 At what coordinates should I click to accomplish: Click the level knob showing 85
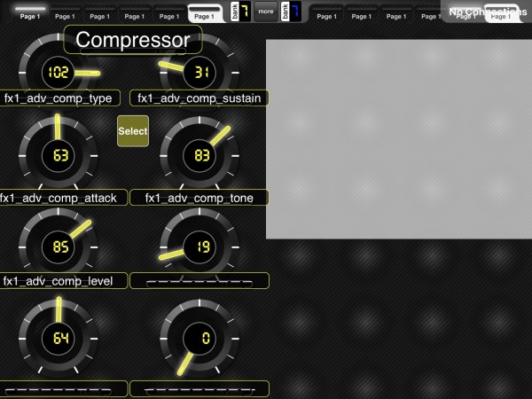(59, 247)
